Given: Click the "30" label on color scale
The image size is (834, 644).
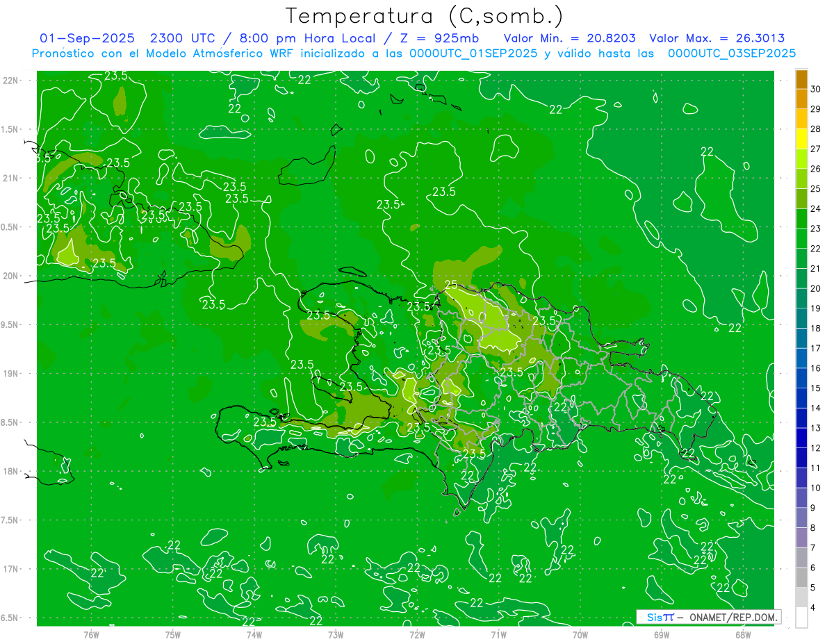Looking at the screenshot, I should (x=816, y=89).
